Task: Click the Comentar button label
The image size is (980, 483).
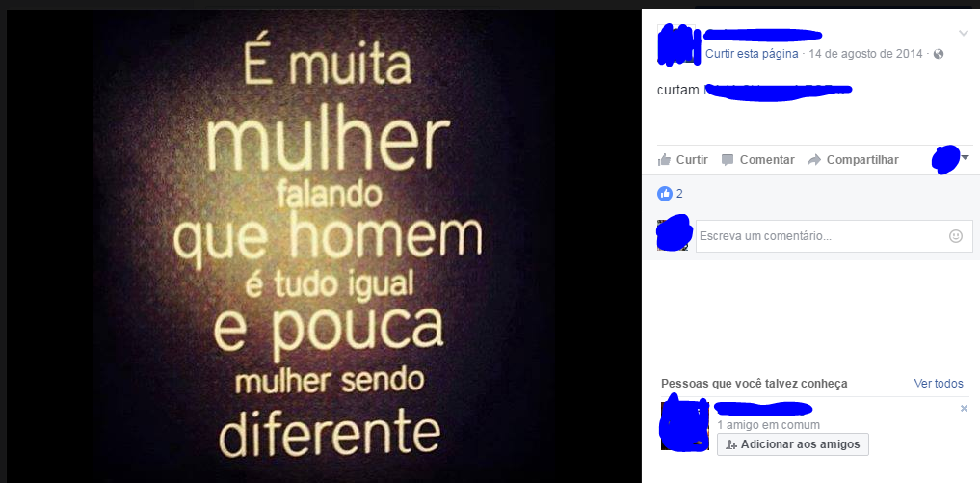Action: (767, 159)
